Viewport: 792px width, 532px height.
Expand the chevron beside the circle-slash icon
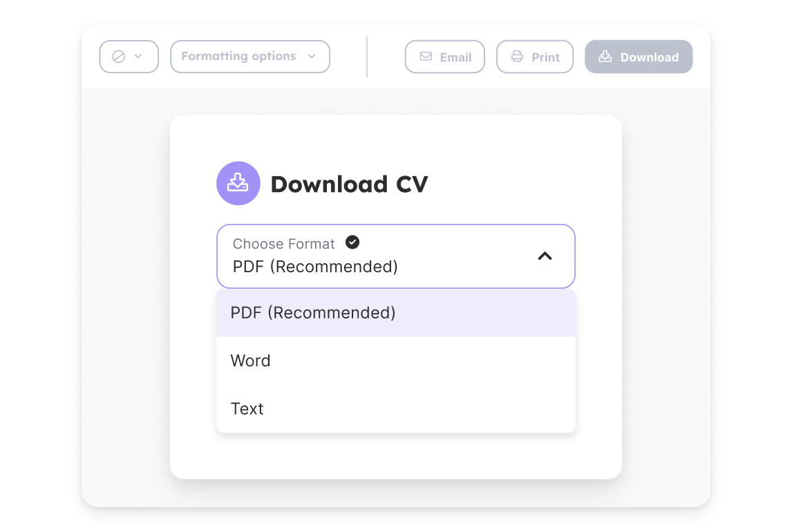coord(138,57)
